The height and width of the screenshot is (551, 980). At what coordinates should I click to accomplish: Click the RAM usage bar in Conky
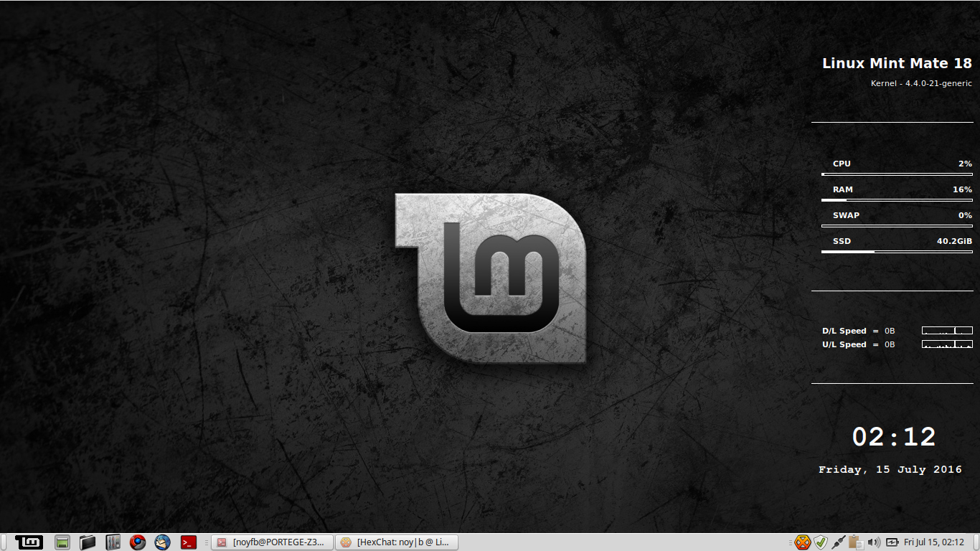pos(897,199)
